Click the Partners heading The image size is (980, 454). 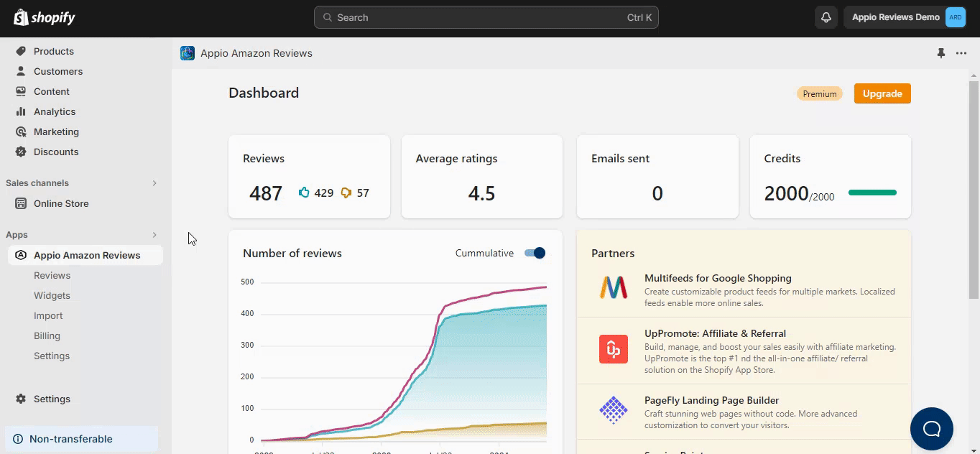[x=613, y=253]
